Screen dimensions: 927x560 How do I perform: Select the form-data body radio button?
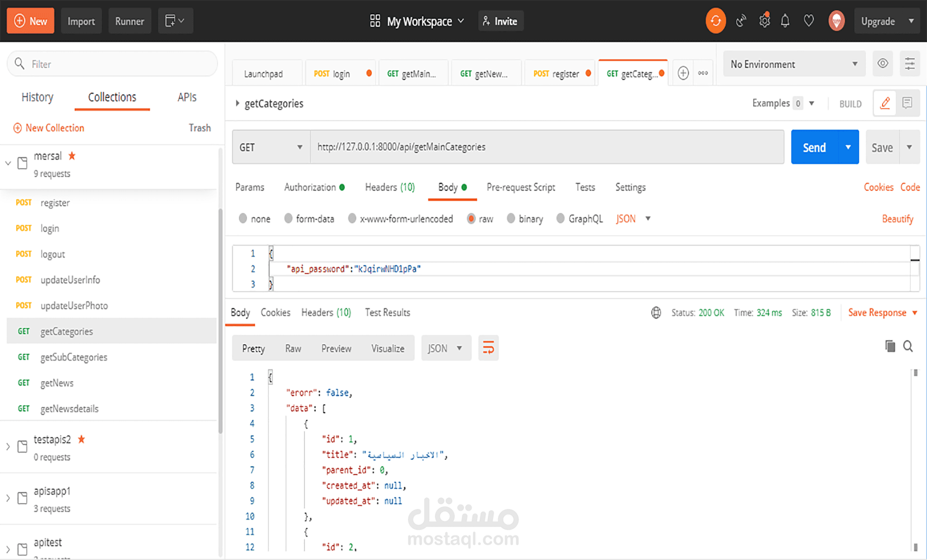(289, 218)
